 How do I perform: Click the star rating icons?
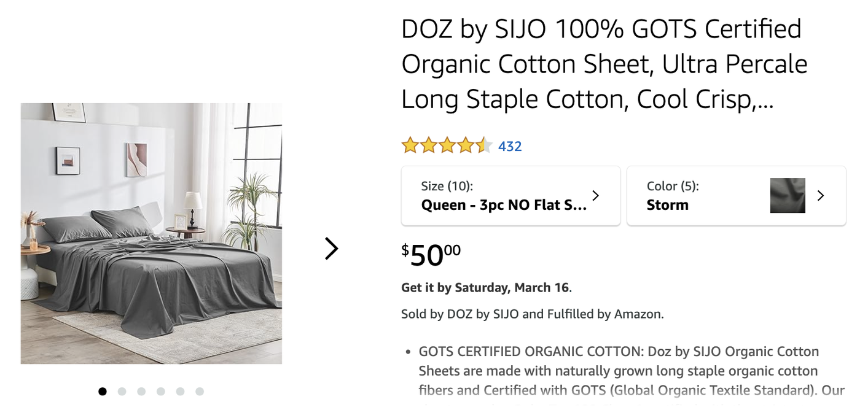coord(447,146)
